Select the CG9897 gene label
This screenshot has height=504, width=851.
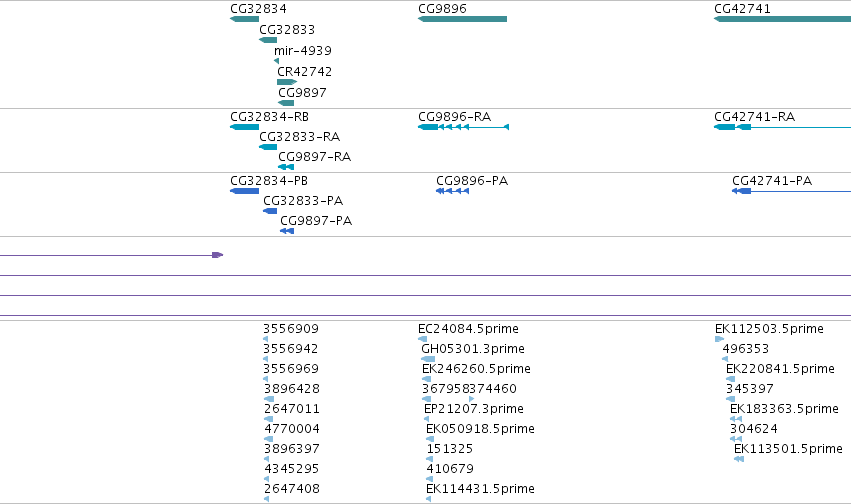point(302,93)
